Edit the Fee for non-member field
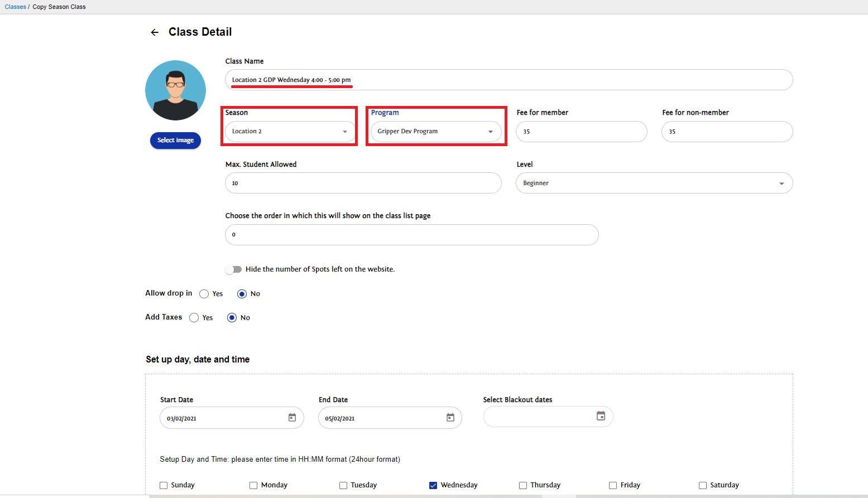 (x=727, y=132)
